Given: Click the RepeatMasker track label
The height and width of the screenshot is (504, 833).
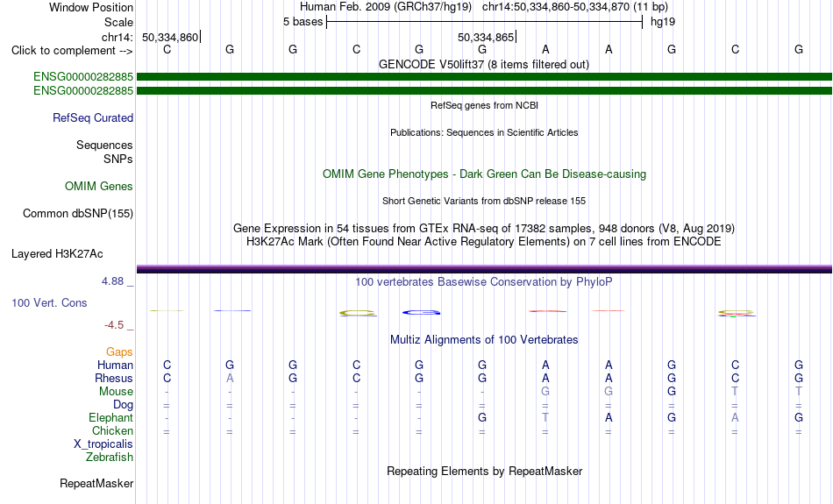Looking at the screenshot, I should [96, 483].
